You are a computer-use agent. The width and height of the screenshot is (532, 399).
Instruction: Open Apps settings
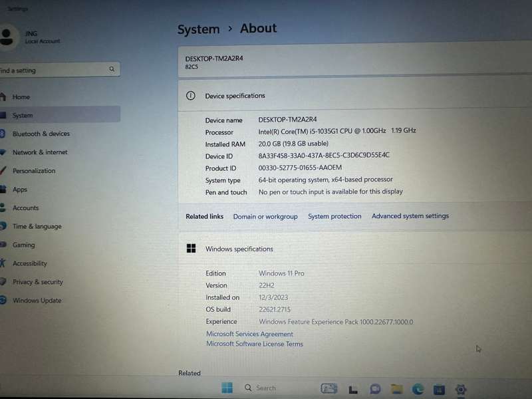(x=60, y=190)
